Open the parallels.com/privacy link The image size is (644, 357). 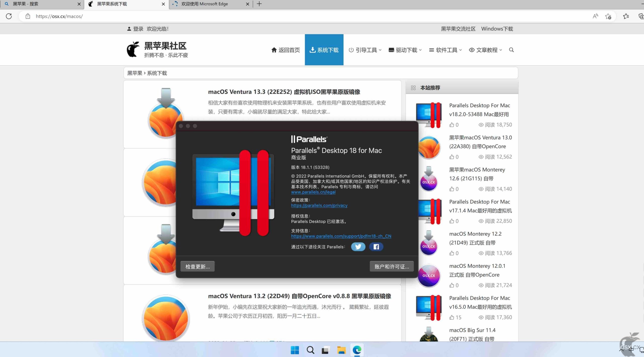pos(319,205)
